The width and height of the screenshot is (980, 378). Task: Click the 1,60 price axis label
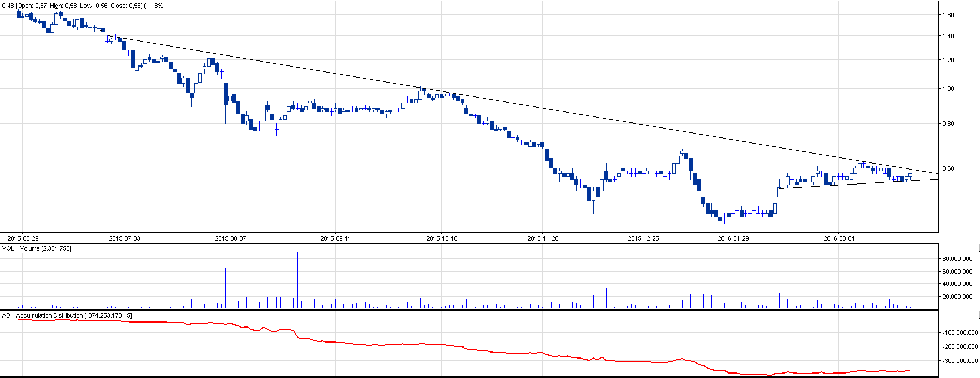coord(948,15)
